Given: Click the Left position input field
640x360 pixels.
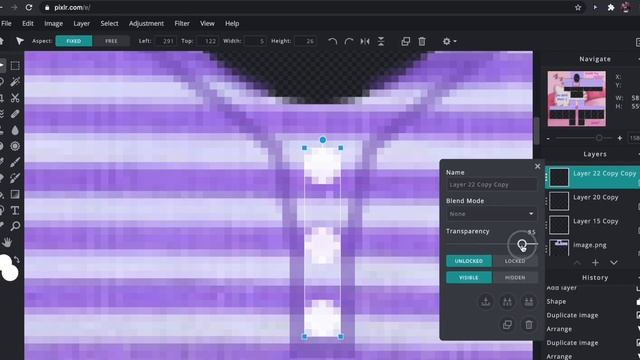Looking at the screenshot, I should 166,41.
